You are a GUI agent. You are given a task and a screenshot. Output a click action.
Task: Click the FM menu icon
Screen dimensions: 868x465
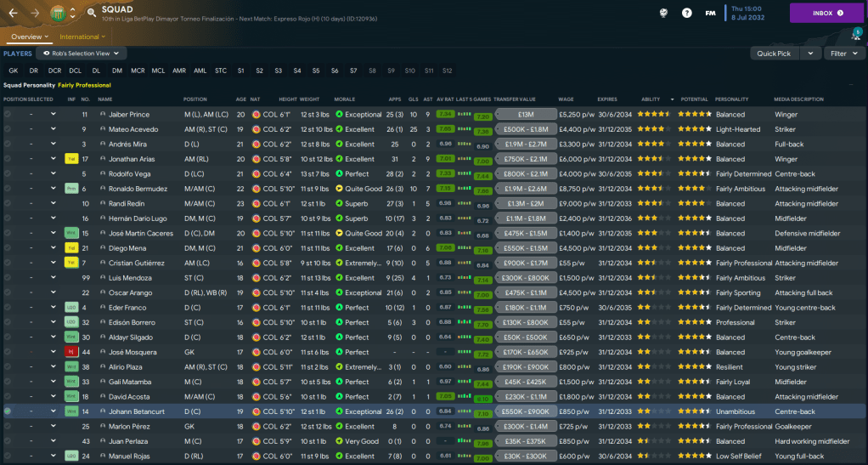(x=710, y=13)
